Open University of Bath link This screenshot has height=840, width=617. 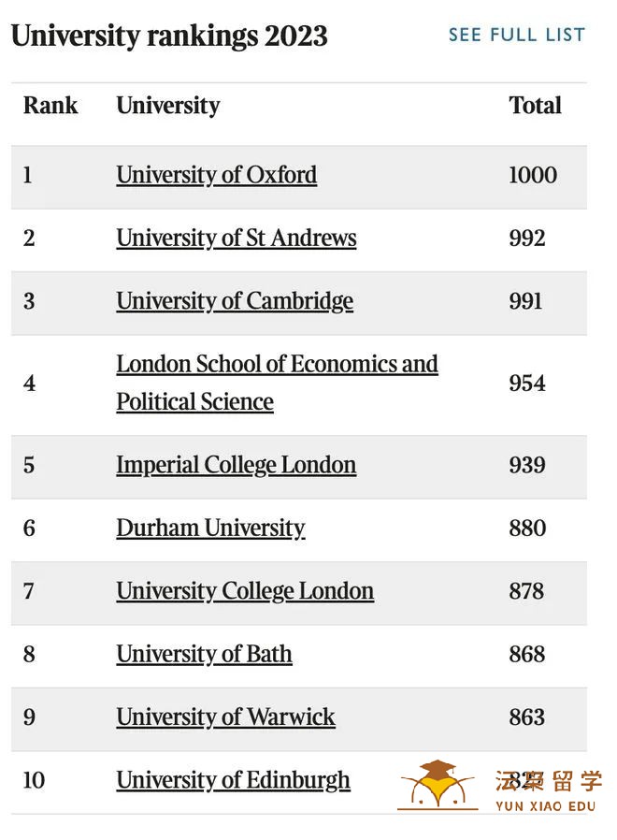pos(204,654)
